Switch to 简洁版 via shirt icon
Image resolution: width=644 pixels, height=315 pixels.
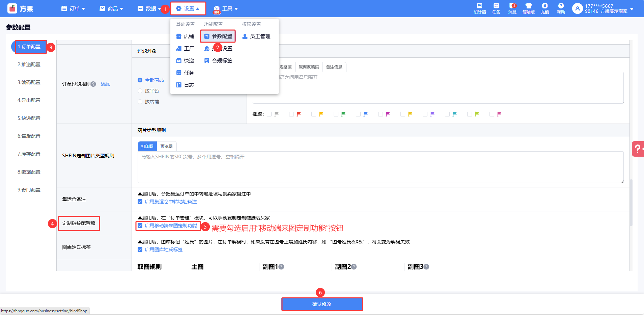(528, 8)
